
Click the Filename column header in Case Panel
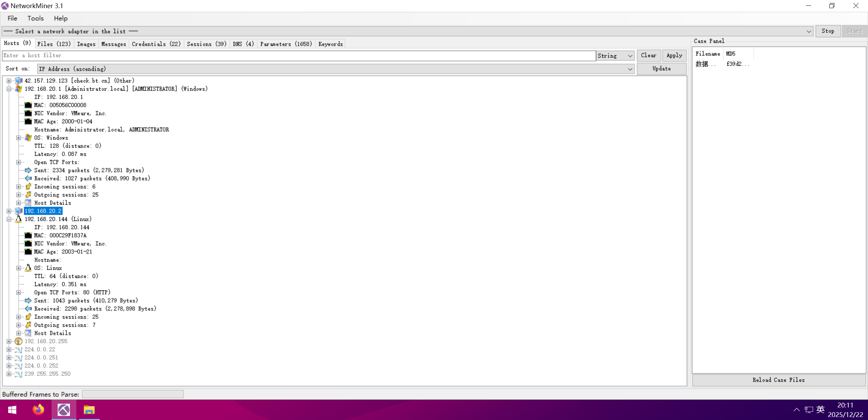tap(707, 54)
